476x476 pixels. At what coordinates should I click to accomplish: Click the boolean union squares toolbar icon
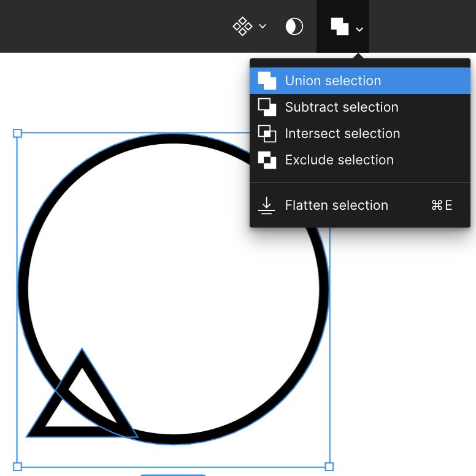tap(340, 26)
